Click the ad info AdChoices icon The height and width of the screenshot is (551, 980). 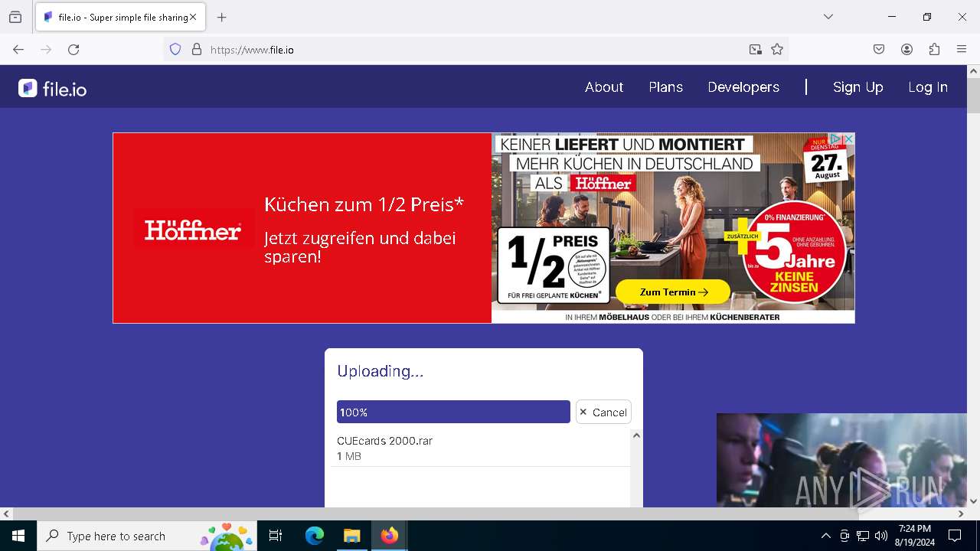pyautogui.click(x=836, y=139)
